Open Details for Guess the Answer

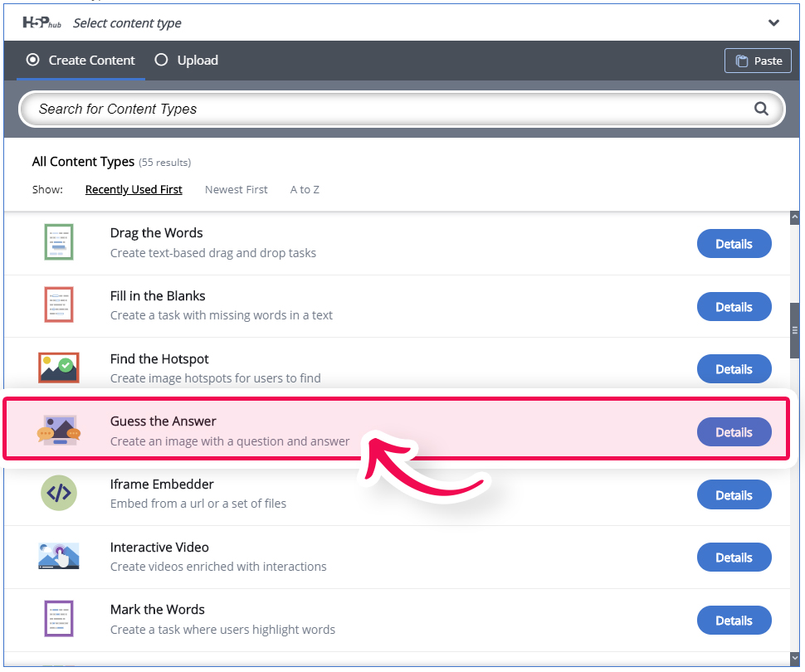click(x=734, y=432)
